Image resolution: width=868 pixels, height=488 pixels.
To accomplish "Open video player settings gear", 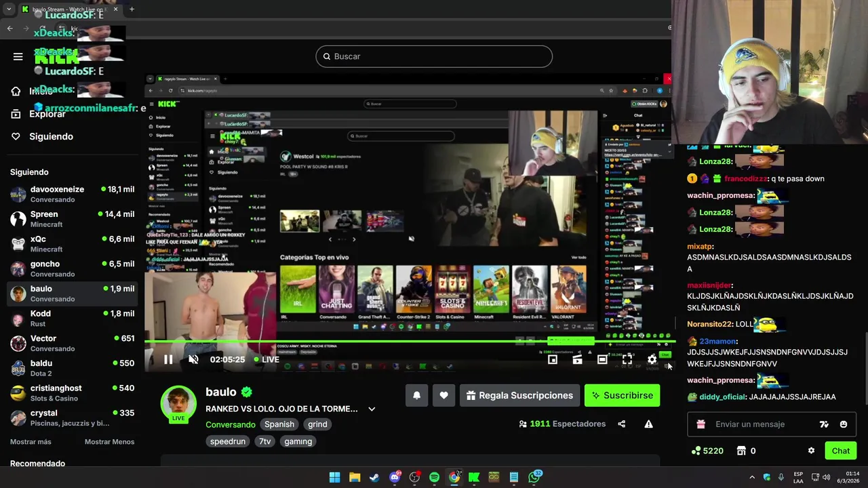I will click(652, 359).
